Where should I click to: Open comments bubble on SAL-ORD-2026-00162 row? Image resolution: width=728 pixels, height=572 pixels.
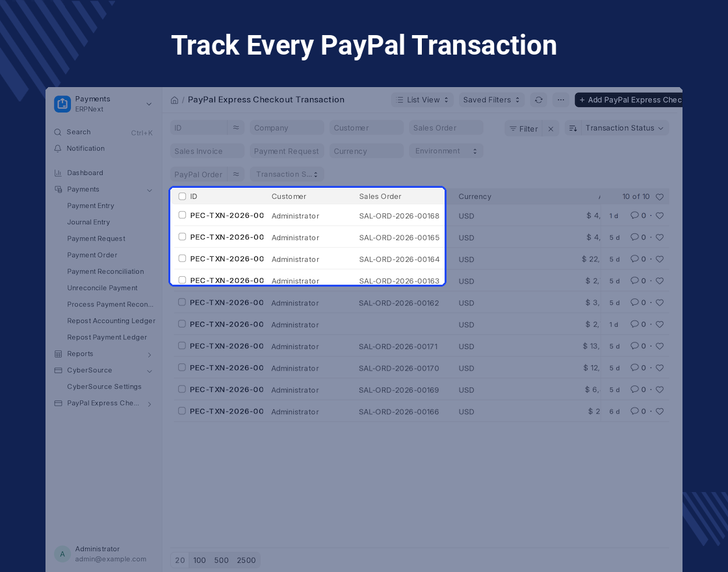(x=634, y=302)
